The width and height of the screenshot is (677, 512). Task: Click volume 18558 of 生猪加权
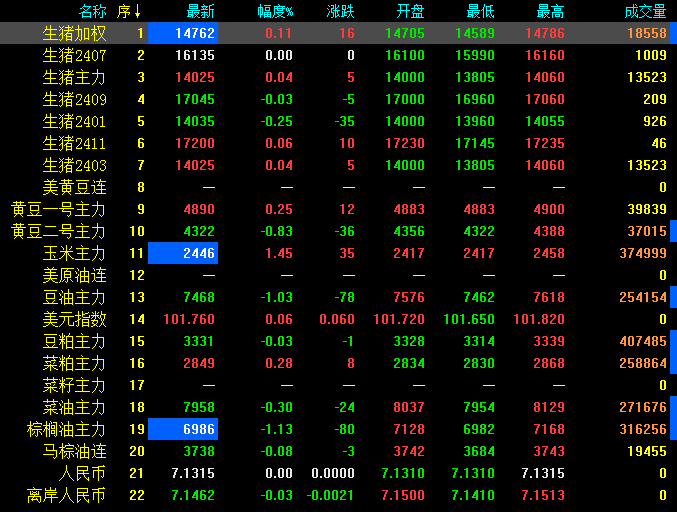647,33
